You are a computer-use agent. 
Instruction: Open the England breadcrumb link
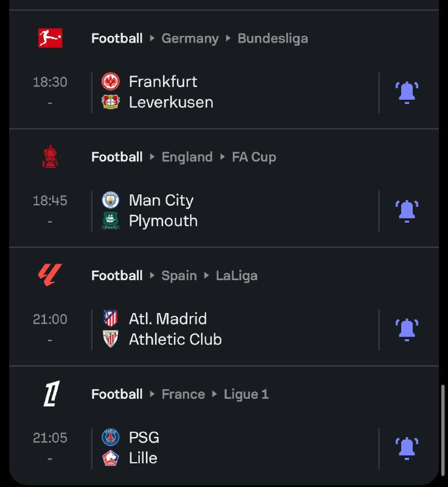tap(187, 157)
